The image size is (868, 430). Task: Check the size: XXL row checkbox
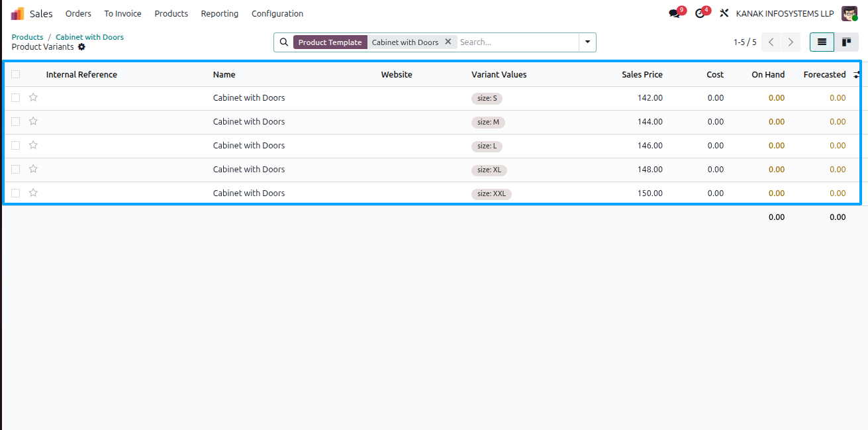coord(15,193)
